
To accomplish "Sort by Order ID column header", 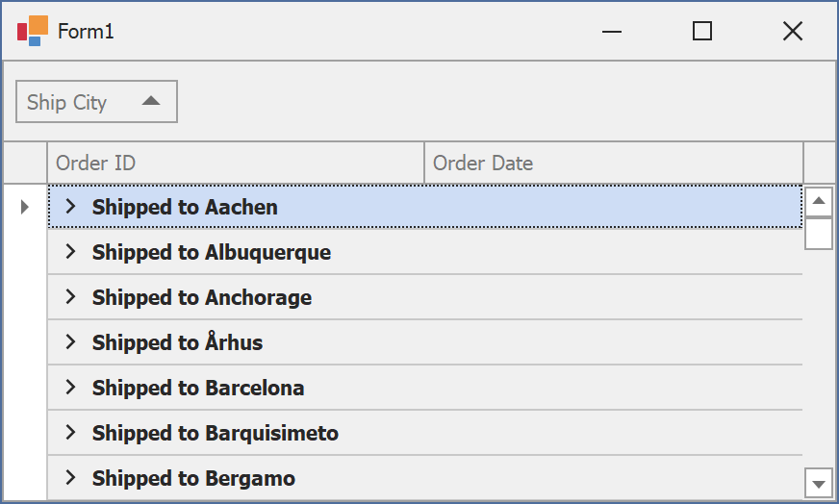I will coord(236,163).
